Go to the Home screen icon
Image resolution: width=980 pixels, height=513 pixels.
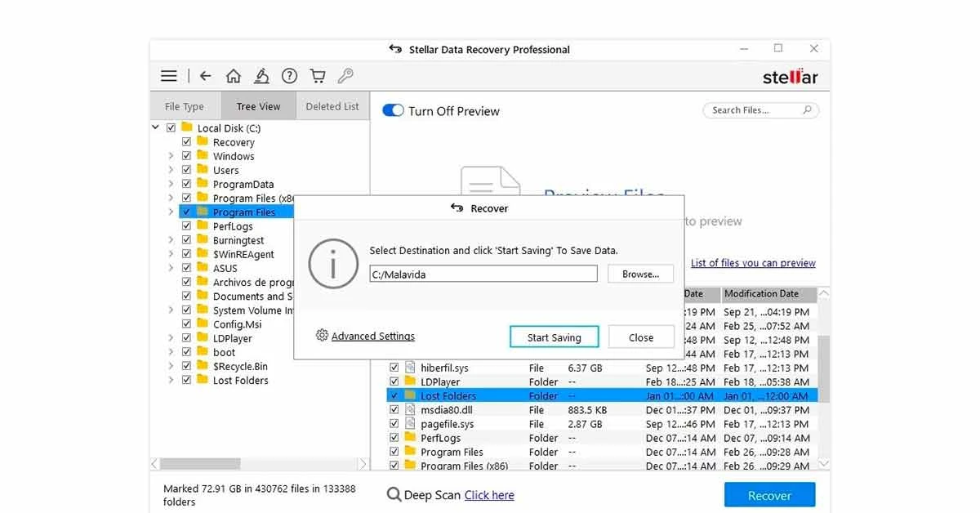coord(234,75)
